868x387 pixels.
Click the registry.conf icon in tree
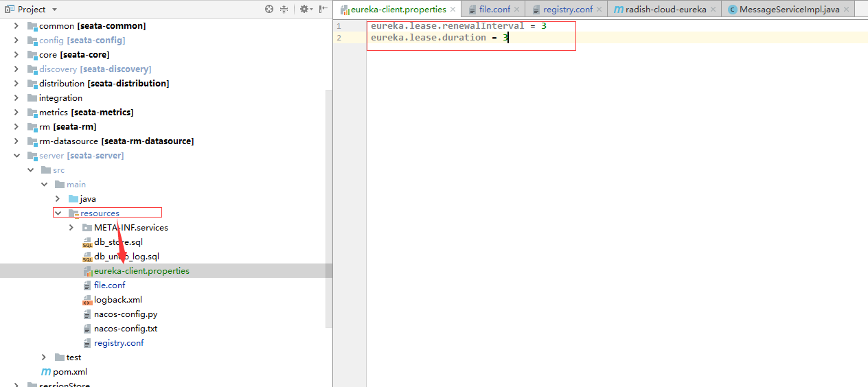[87, 342]
